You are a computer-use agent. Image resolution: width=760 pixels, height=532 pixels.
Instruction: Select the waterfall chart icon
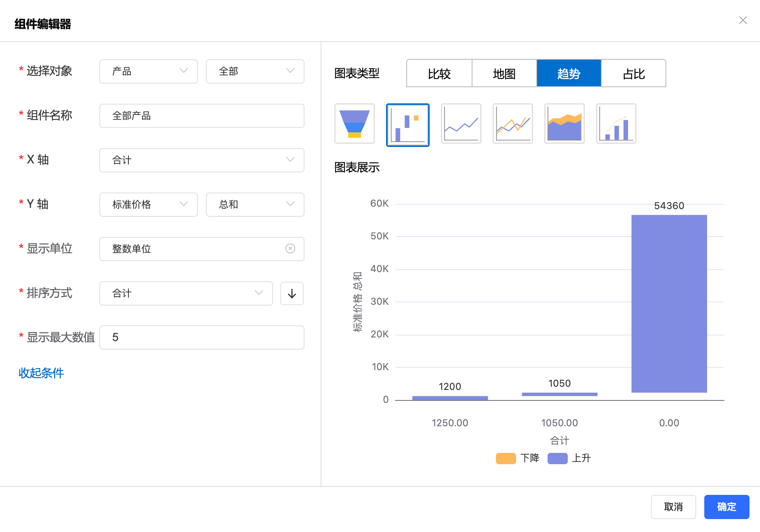[x=407, y=125]
